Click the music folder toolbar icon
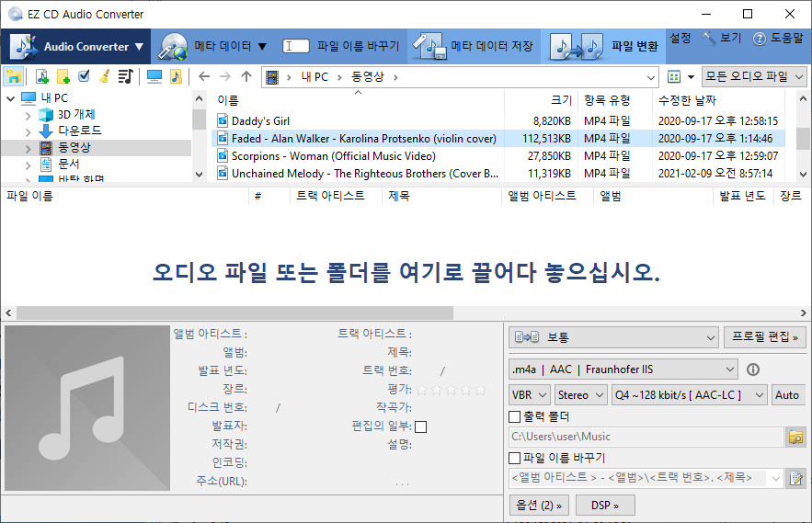 click(x=176, y=76)
